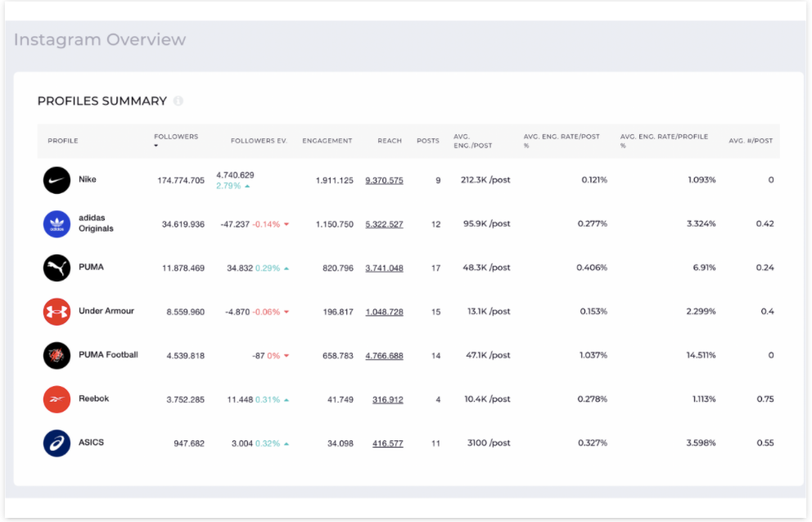Click Nike 212.3K /post value
Image resolution: width=812 pixels, height=522 pixels.
tap(485, 180)
